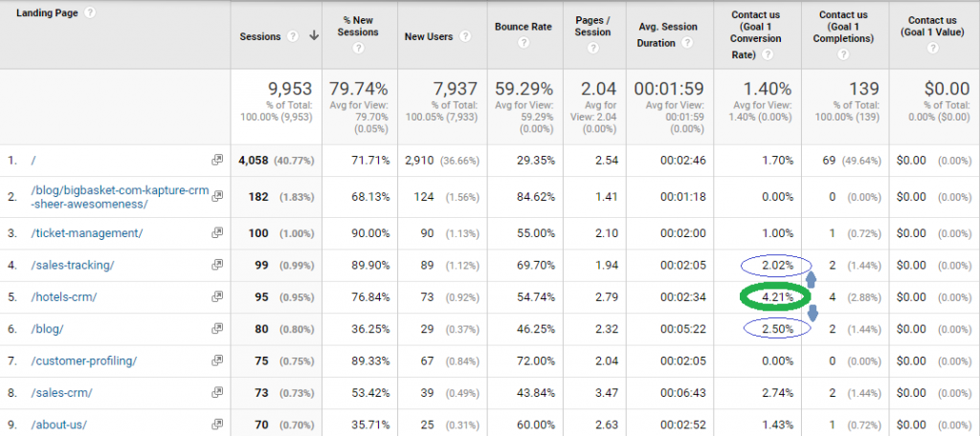Click external link icon for /sales-tracking/

217,265
